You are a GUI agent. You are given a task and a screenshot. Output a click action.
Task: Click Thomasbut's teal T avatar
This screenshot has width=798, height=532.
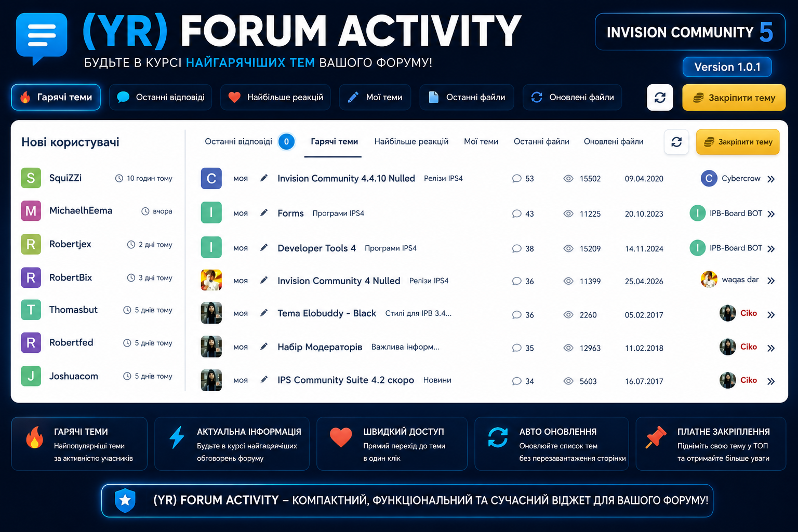[31, 310]
